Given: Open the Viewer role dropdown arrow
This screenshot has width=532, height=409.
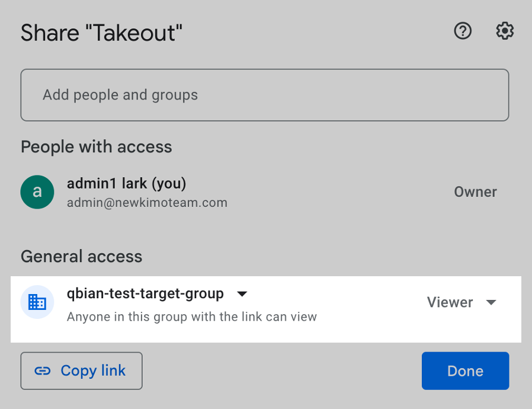Looking at the screenshot, I should [491, 302].
